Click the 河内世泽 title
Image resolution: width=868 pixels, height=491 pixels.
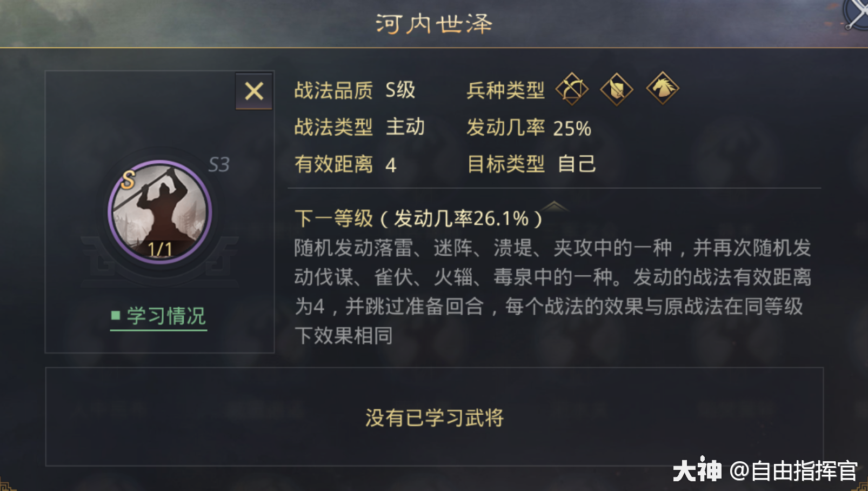(x=433, y=22)
